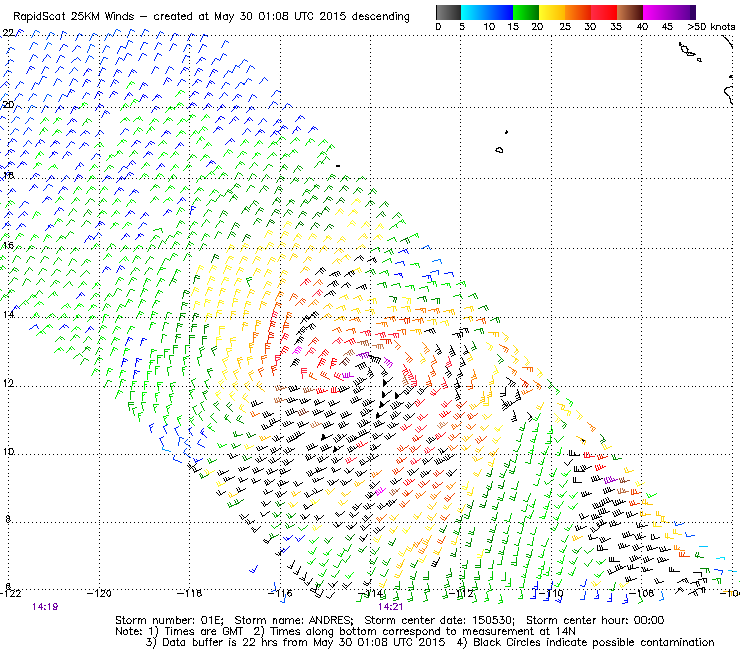The height and width of the screenshot is (650, 740).
Task: Click the "-116" longitude axis label
Action: point(280,593)
